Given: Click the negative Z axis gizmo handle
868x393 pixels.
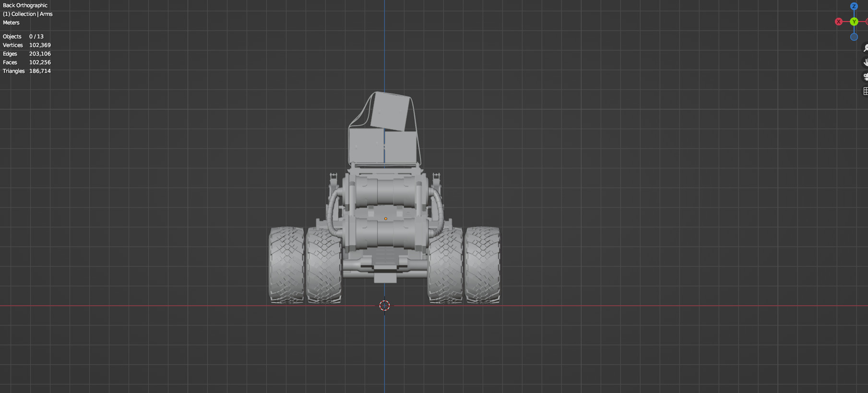Looking at the screenshot, I should click(x=854, y=37).
